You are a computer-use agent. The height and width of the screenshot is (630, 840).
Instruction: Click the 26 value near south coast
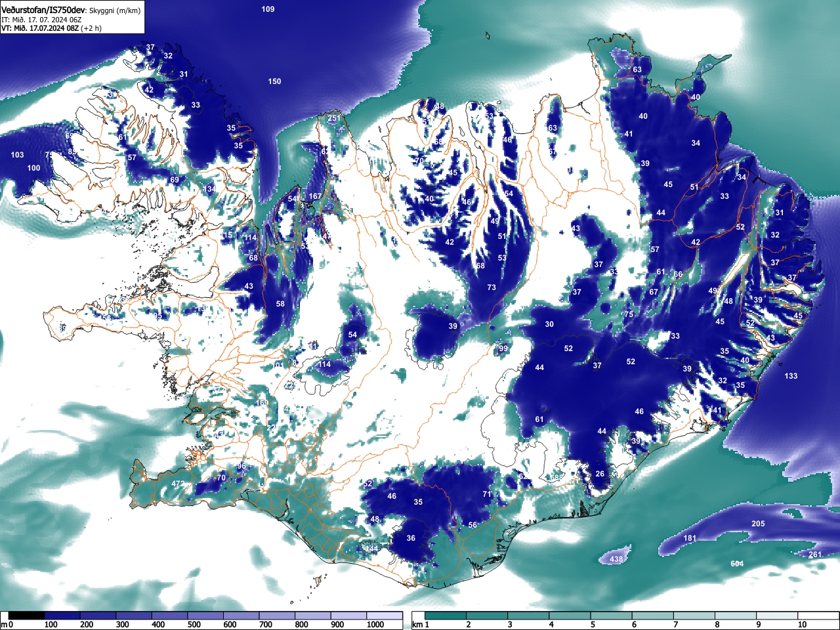[x=600, y=474]
